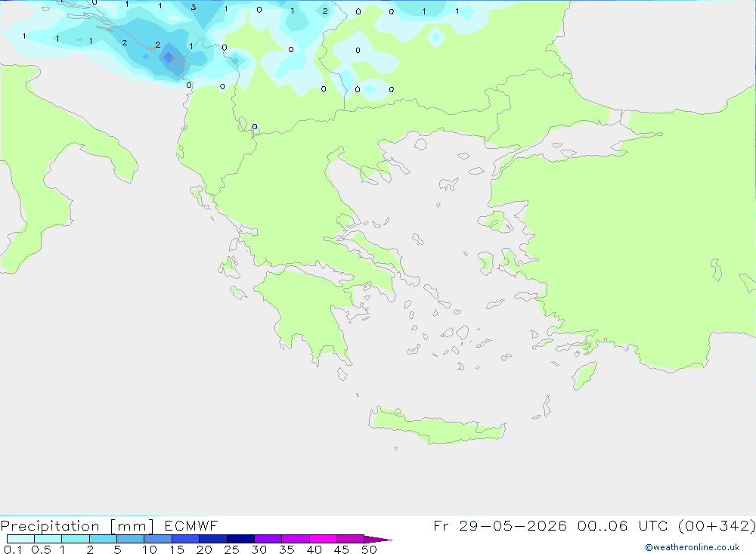
Task: Click the 'UTC' label
Action: (x=654, y=526)
